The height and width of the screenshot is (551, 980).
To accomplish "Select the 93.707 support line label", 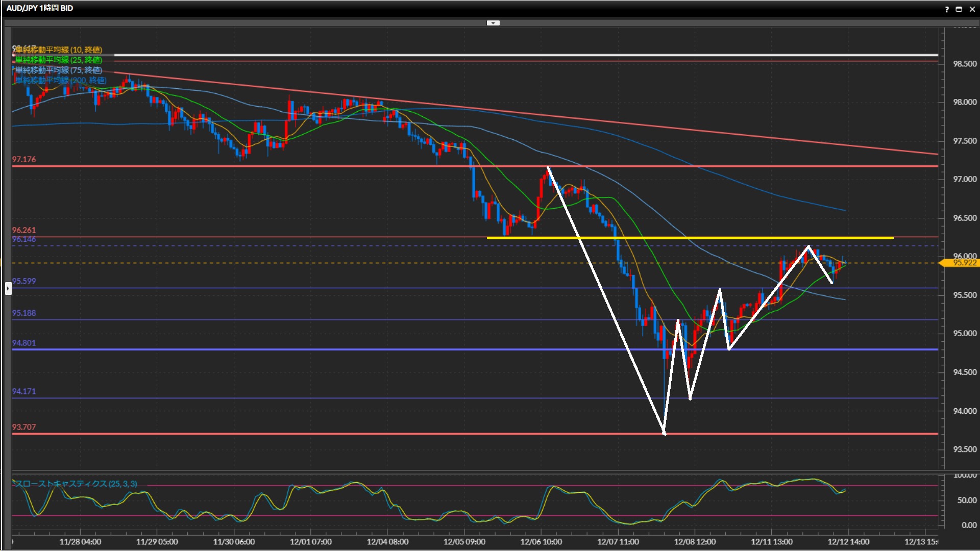I will pyautogui.click(x=24, y=427).
